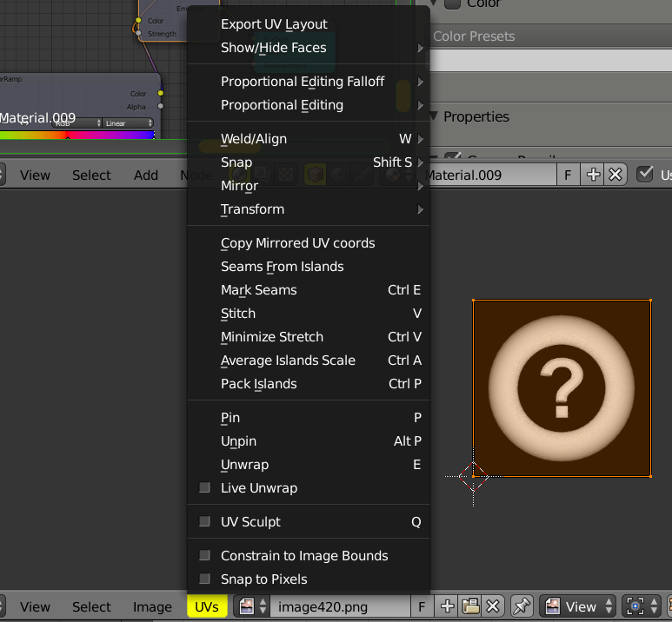Expand the Transform submenu
This screenshot has width=672, height=622.
click(x=309, y=209)
